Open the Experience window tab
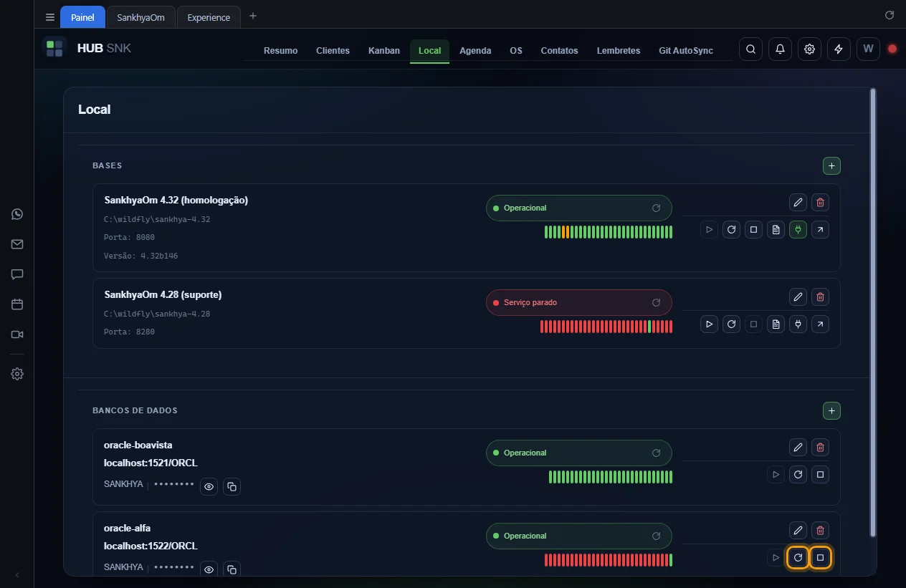 209,17
